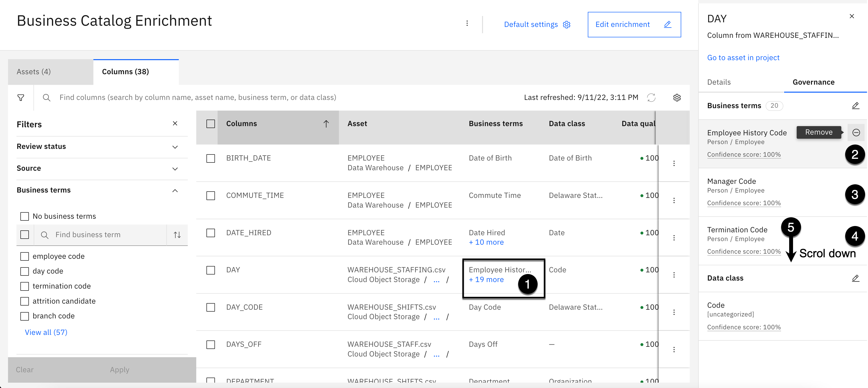Image resolution: width=868 pixels, height=388 pixels.
Task: Edit Business terms with pencil icon
Action: tap(855, 106)
